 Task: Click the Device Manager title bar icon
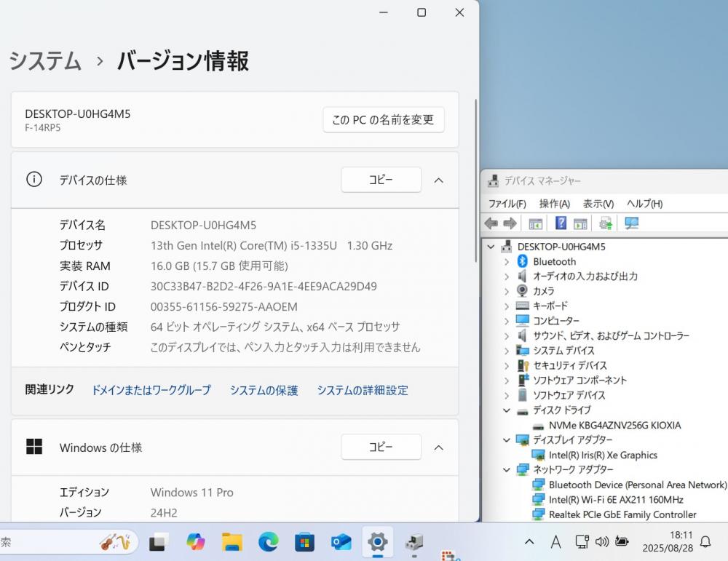pyautogui.click(x=493, y=180)
